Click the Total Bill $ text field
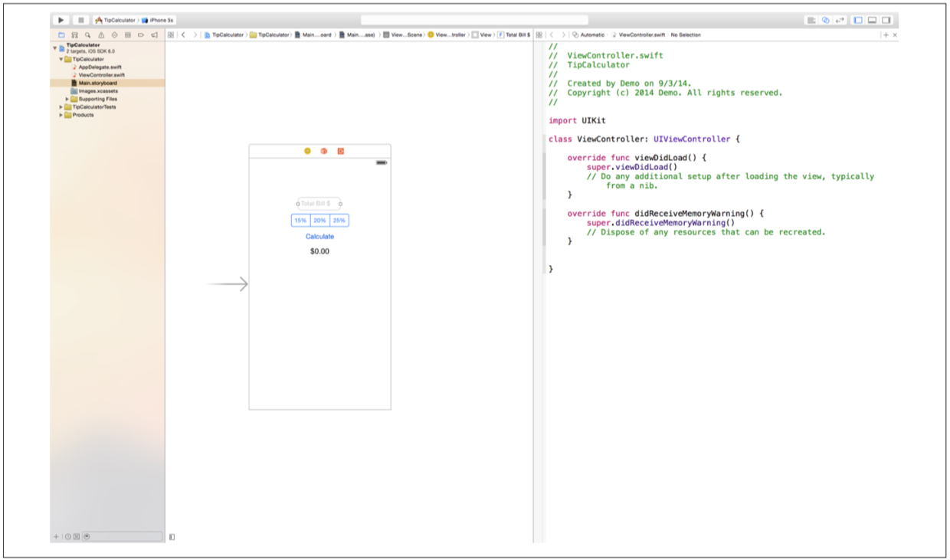 [x=319, y=204]
